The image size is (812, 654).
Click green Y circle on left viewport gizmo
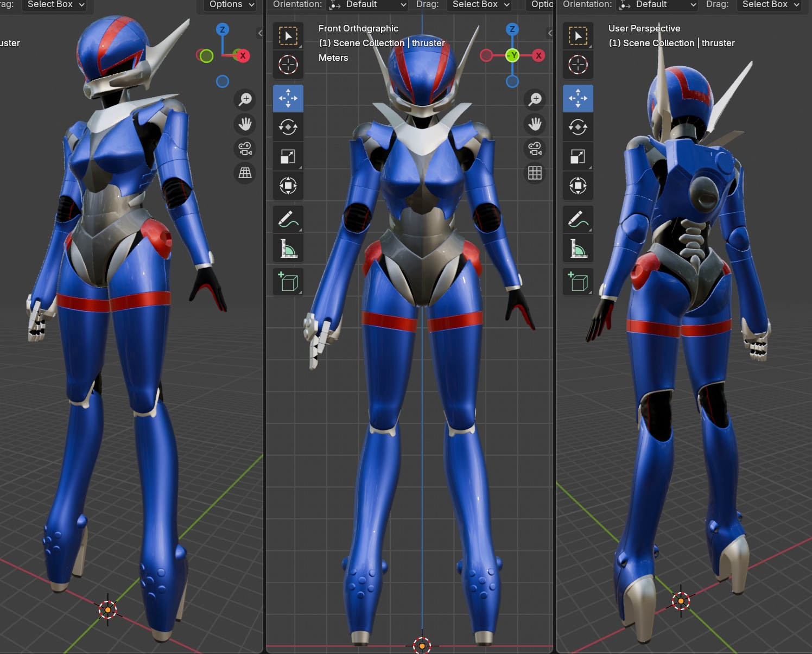click(x=206, y=55)
